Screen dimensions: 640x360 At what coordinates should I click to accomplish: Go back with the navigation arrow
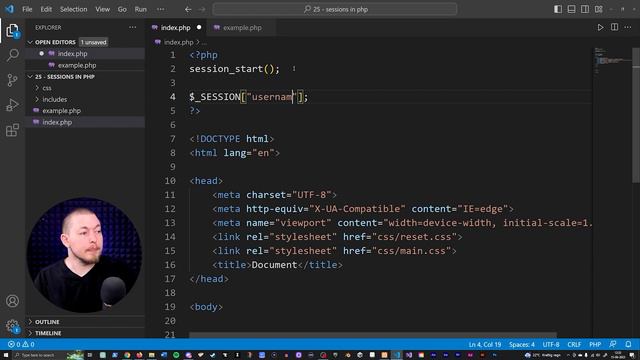(x=188, y=9)
